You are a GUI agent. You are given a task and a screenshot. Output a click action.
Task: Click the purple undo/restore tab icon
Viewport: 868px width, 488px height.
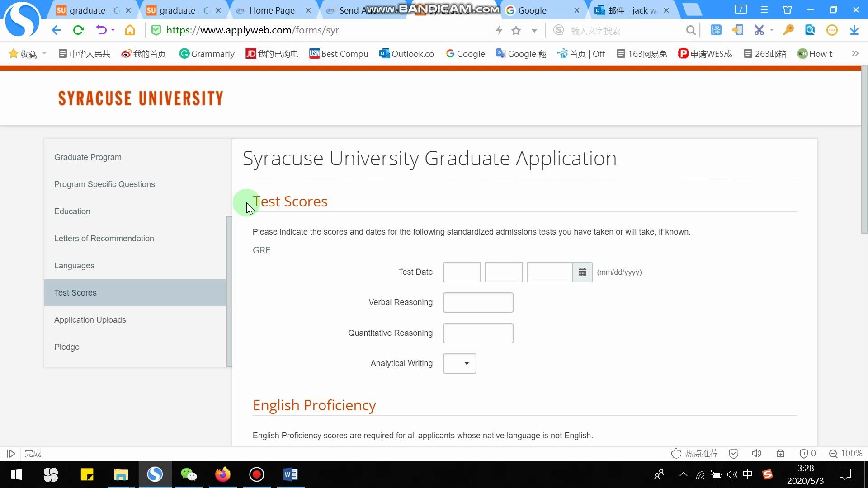pyautogui.click(x=101, y=30)
